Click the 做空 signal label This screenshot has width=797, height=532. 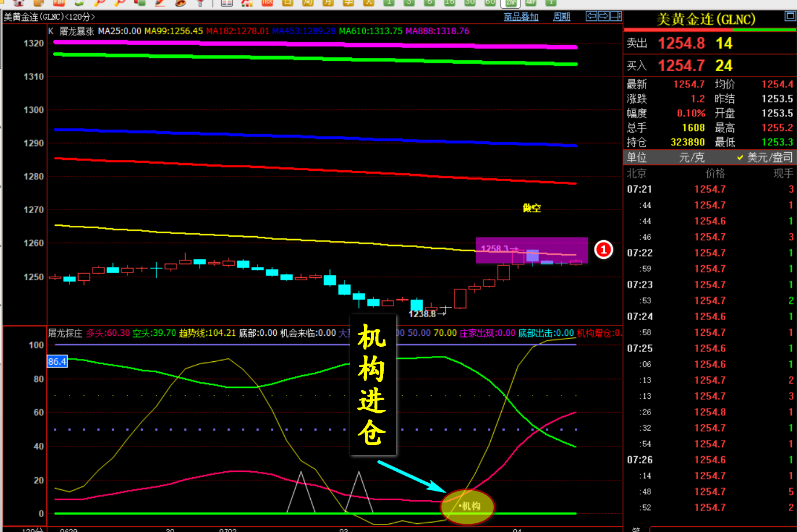pyautogui.click(x=532, y=208)
